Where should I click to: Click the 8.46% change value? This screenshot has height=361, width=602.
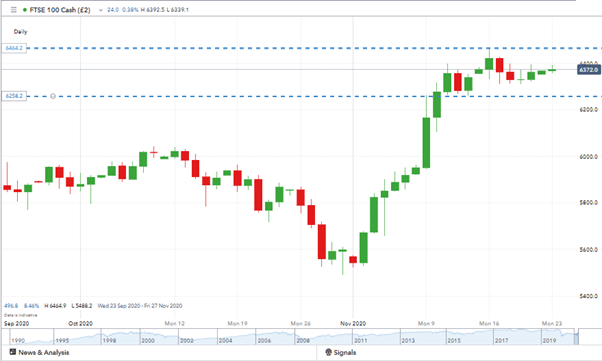tap(31, 306)
